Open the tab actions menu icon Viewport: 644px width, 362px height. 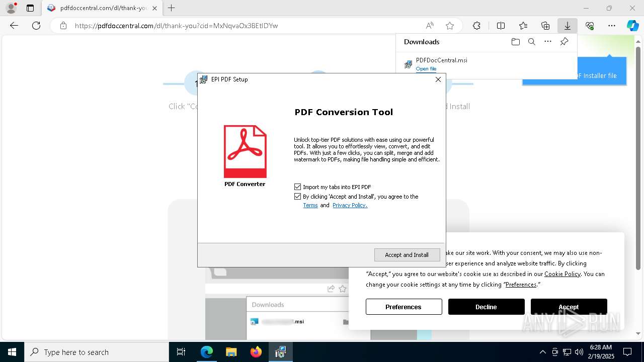[x=30, y=8]
